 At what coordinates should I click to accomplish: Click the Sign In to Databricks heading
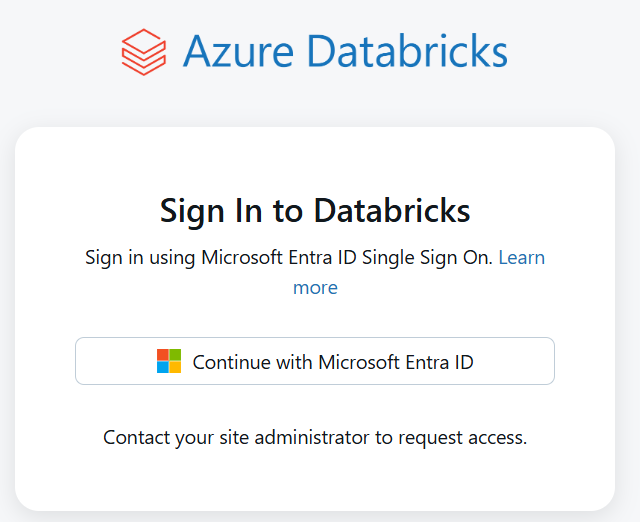[315, 211]
